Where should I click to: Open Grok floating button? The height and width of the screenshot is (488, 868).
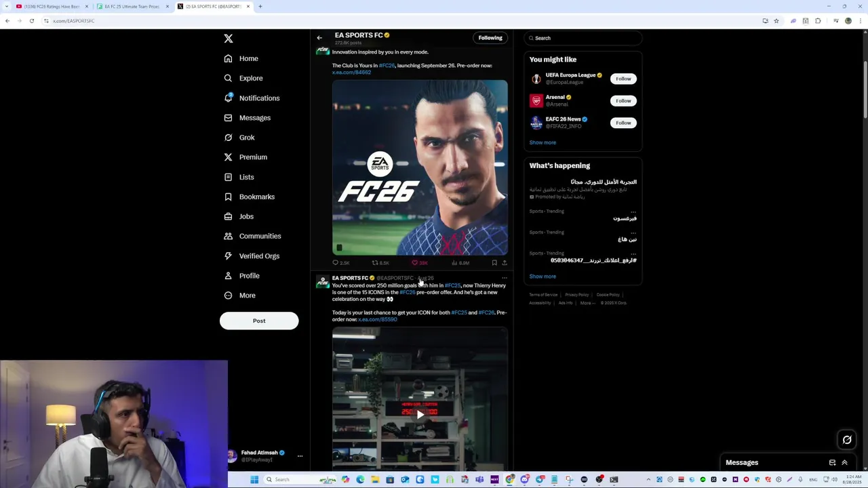coord(847,440)
